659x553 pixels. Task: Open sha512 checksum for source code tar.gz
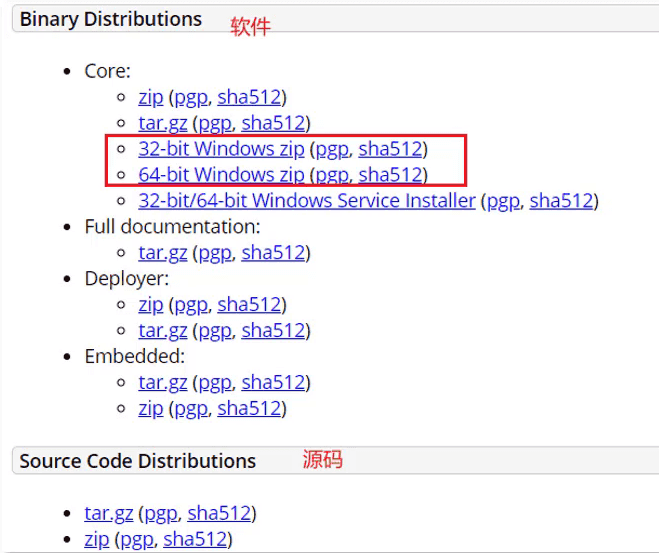[219, 514]
